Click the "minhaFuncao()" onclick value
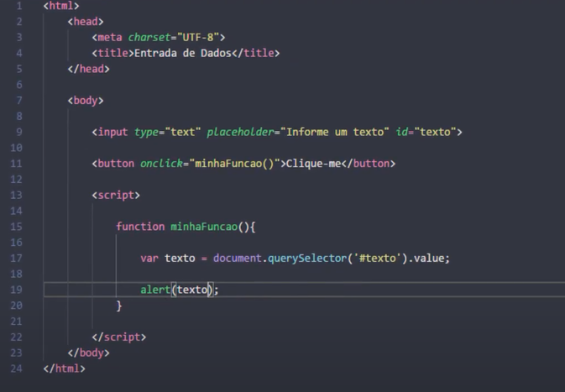565x392 pixels. (234, 164)
